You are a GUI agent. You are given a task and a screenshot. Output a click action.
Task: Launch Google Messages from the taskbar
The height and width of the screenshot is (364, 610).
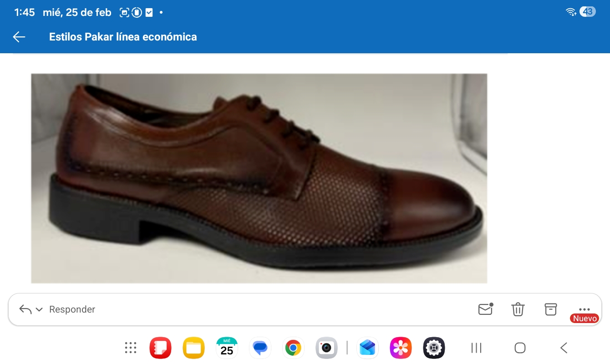[260, 348]
